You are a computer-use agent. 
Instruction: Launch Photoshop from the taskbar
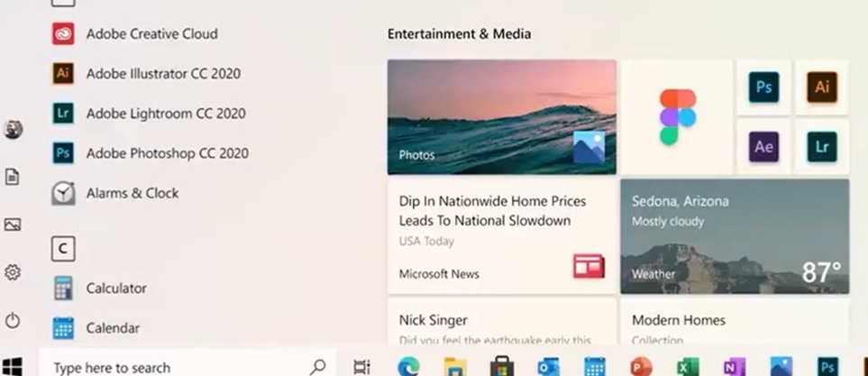pyautogui.click(x=827, y=367)
